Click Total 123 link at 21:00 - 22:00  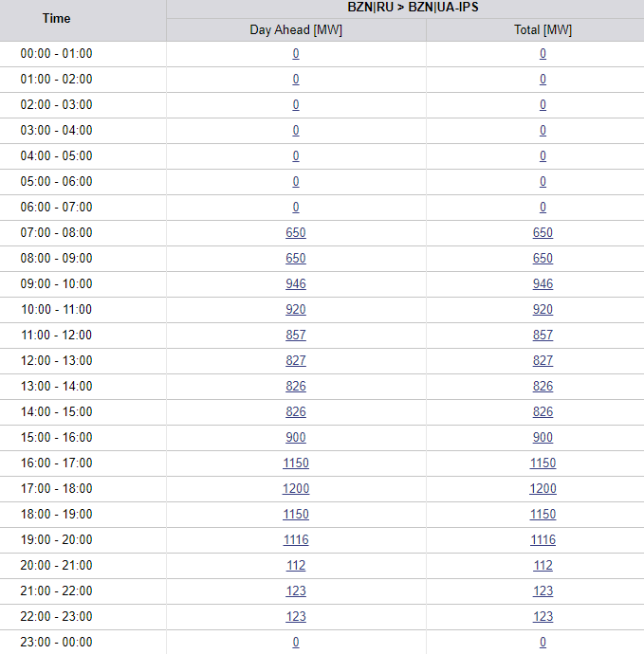pos(543,590)
